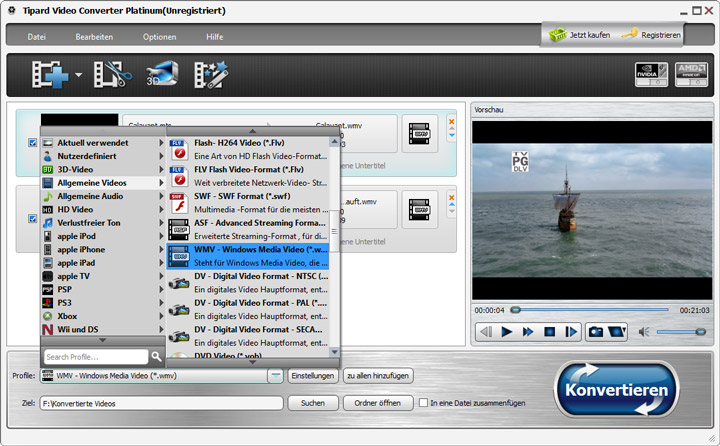Choose ASF Advanced Streaming Format entry

(248, 230)
